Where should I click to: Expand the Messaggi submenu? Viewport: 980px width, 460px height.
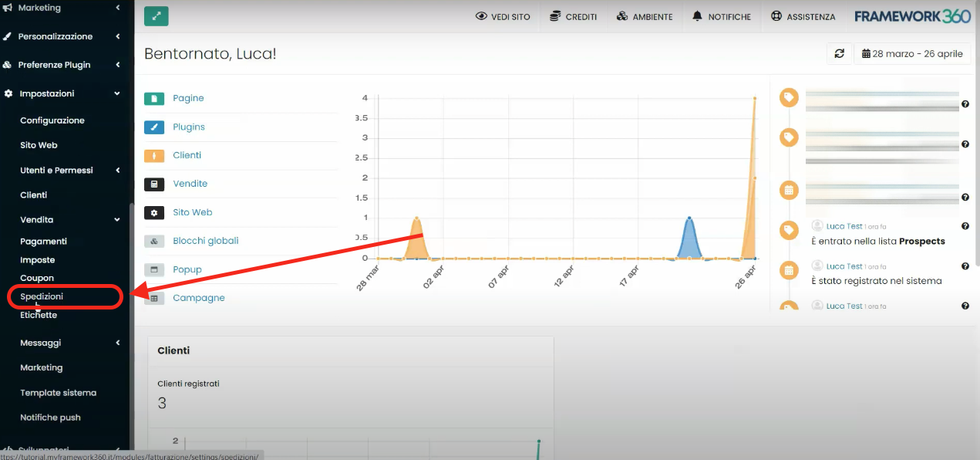[117, 343]
